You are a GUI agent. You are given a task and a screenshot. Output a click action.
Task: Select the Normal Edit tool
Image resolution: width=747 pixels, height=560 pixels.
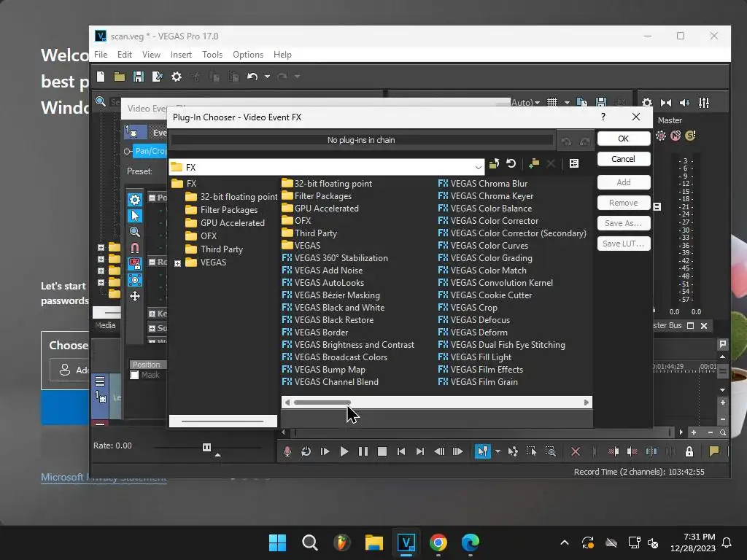(482, 451)
